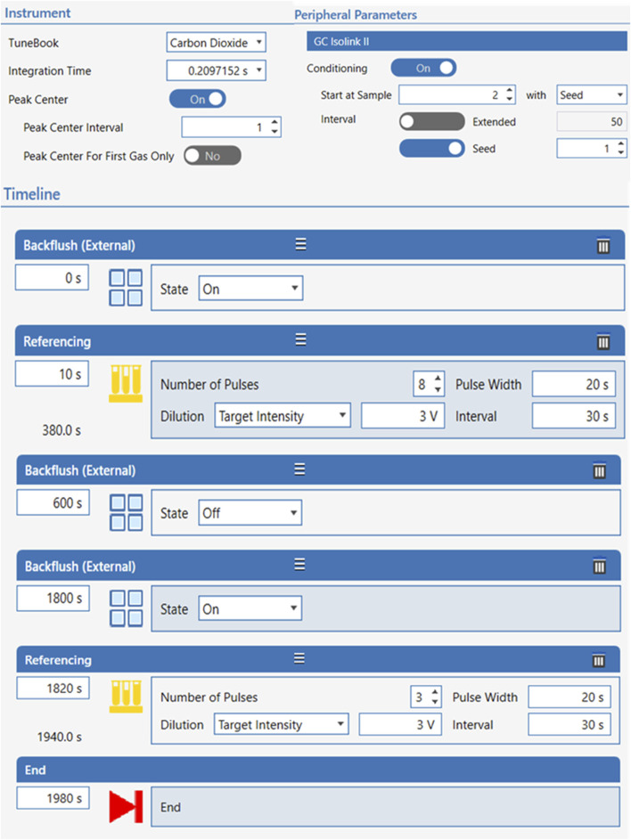Disable the Conditioning switch
The width and height of the screenshot is (631, 840).
click(423, 68)
